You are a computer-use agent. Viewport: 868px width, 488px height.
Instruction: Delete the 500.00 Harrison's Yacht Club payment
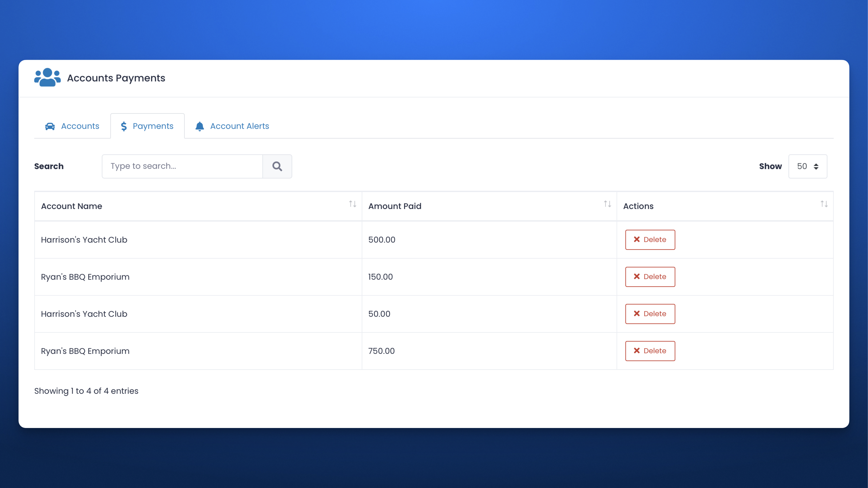point(650,240)
